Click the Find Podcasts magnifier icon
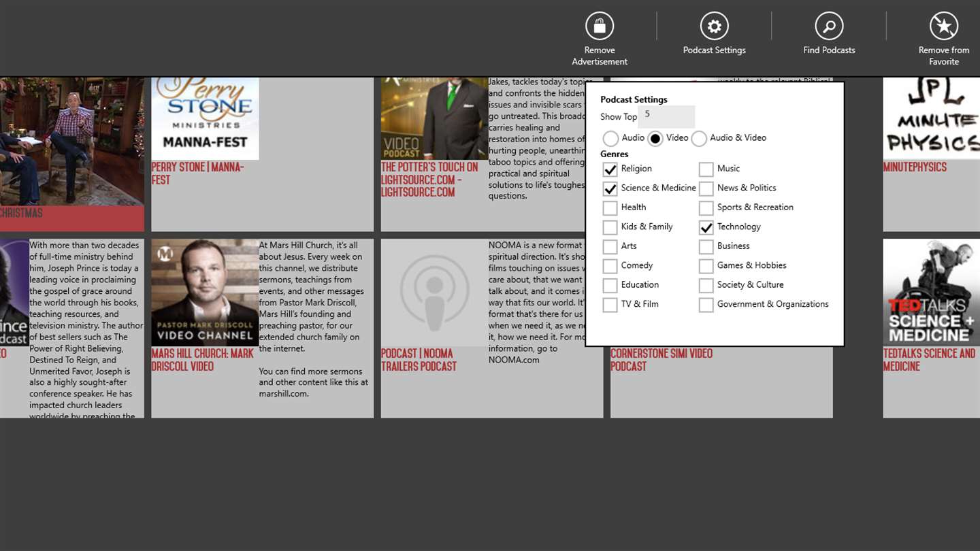The height and width of the screenshot is (551, 980). pyautogui.click(x=829, y=27)
